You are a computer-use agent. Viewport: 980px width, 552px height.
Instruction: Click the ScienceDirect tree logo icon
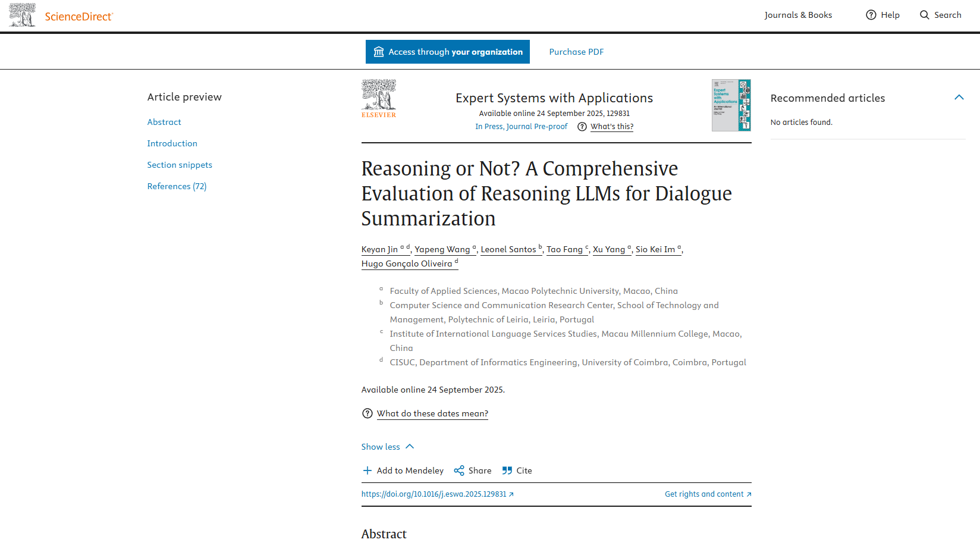tap(22, 15)
